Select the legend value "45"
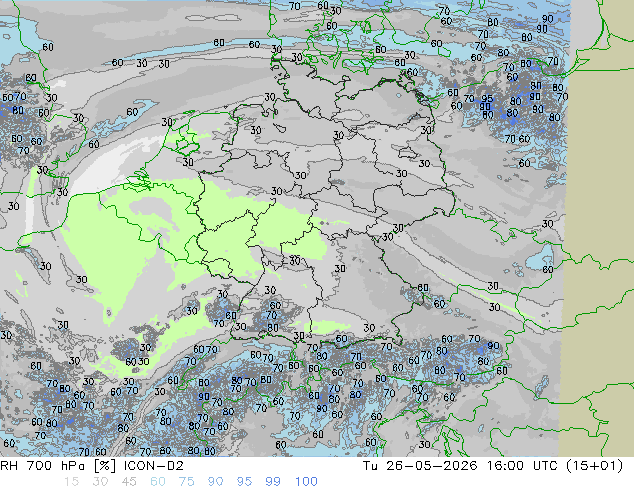634x490 pixels. click(x=129, y=482)
